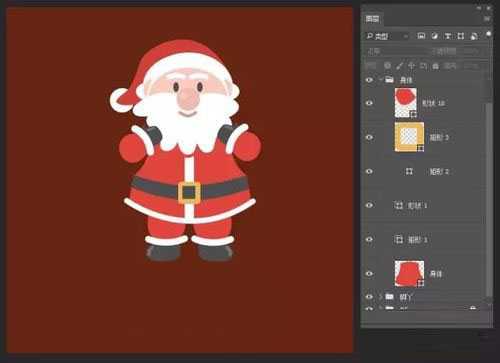Click the smart object filter icon

pos(474,36)
